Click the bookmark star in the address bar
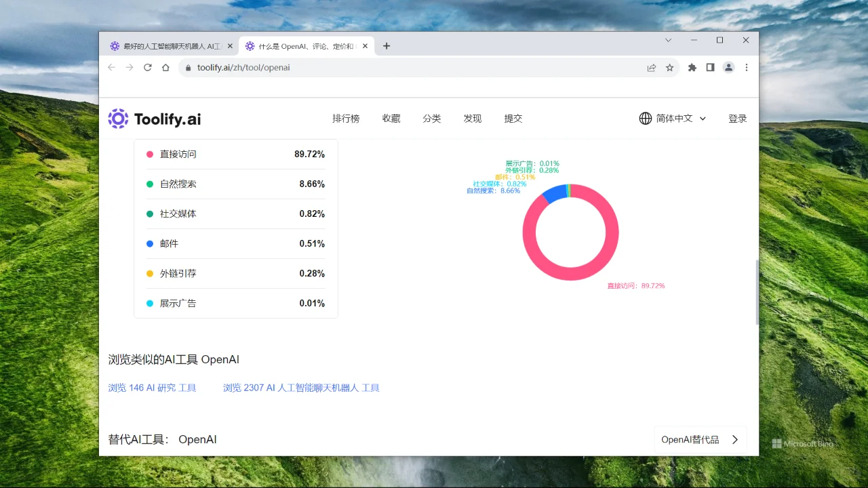This screenshot has height=488, width=868. point(669,67)
